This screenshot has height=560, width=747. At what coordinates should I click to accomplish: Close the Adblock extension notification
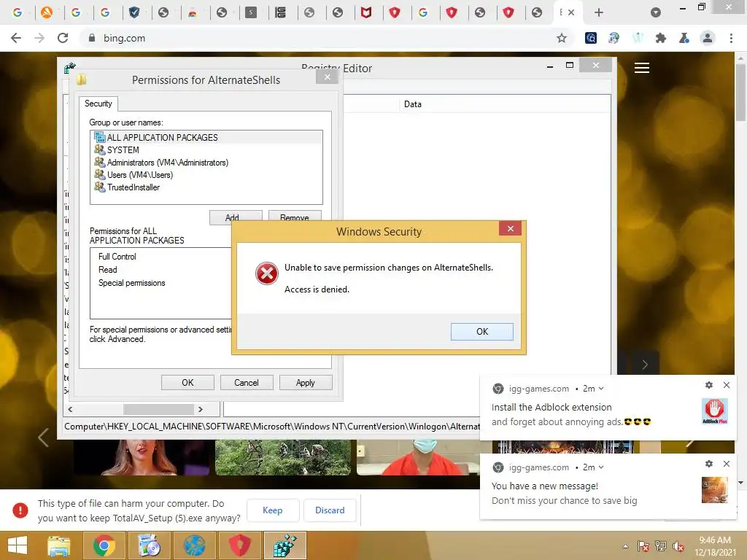coord(726,385)
